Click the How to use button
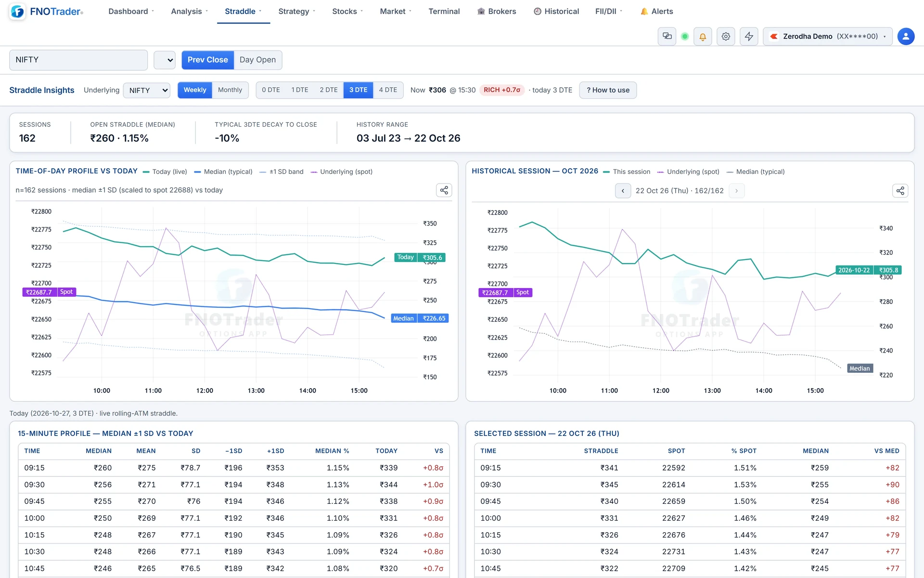The image size is (924, 578). [x=608, y=90]
